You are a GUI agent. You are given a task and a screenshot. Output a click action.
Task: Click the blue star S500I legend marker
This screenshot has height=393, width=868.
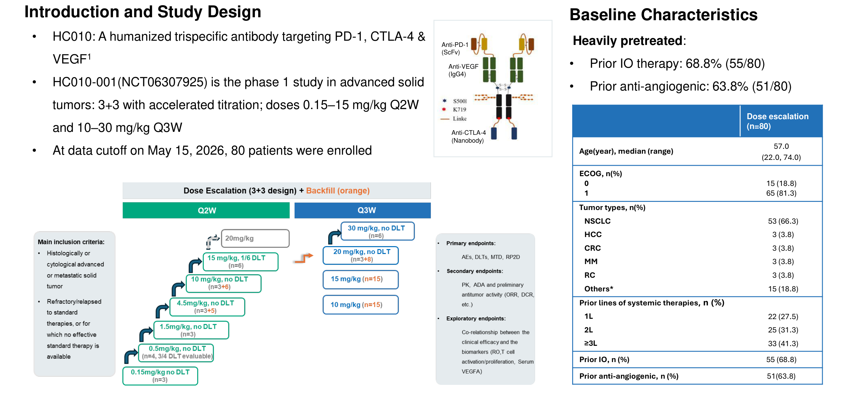tap(445, 100)
